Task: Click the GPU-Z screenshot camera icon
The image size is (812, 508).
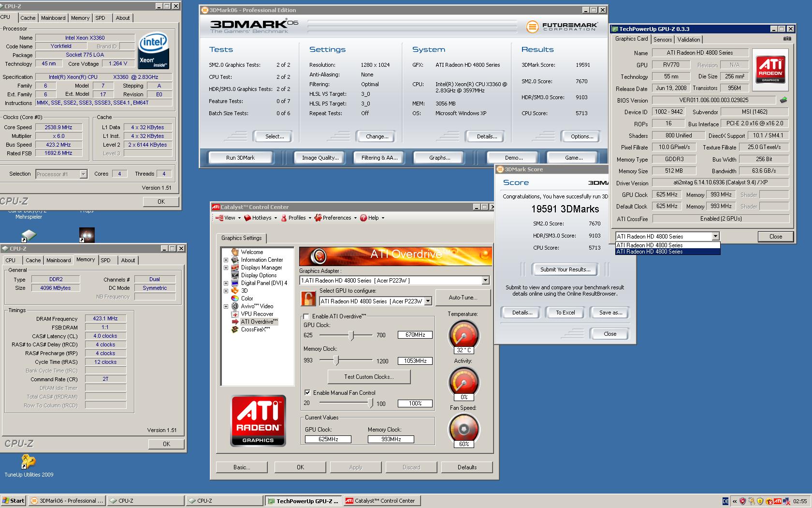Action: pyautogui.click(x=787, y=39)
